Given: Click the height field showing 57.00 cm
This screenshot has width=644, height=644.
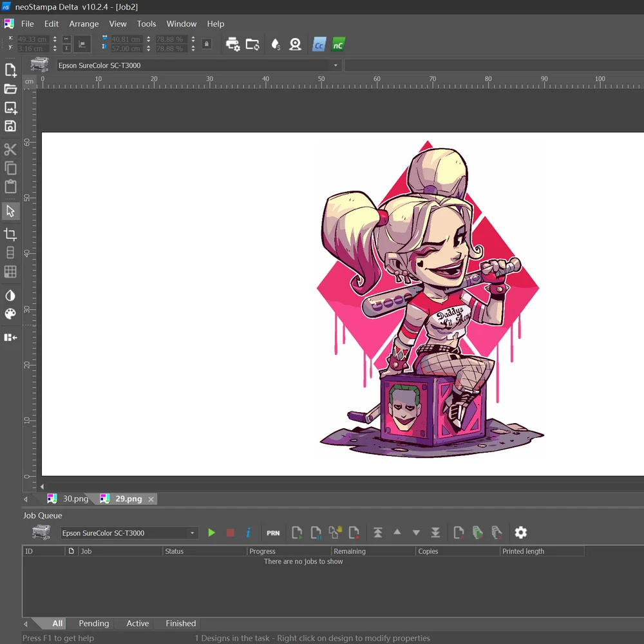Looking at the screenshot, I should tap(127, 48).
